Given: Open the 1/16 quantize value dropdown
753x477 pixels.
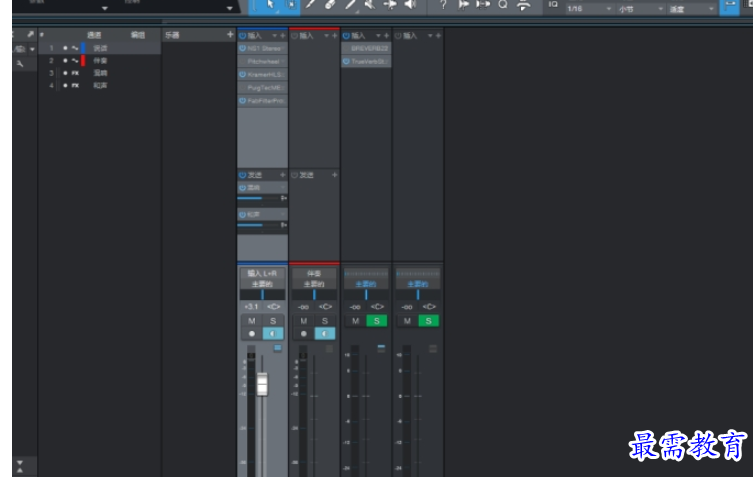Looking at the screenshot, I should [x=590, y=9].
